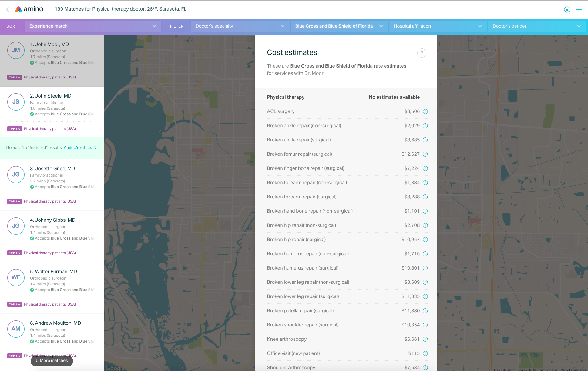Click Physical therapy patients (USA) under Johnny Gibbs
The height and width of the screenshot is (371, 588).
click(50, 253)
